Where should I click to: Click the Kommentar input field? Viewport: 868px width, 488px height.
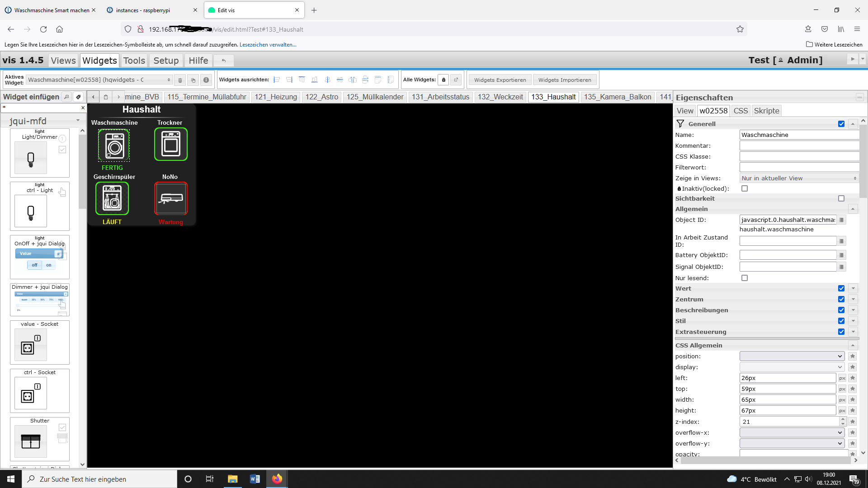point(799,145)
